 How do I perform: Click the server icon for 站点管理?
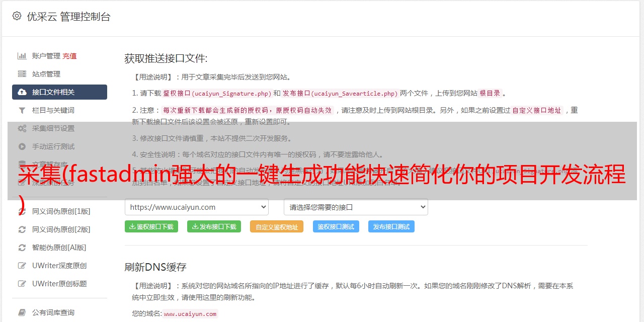(22, 74)
